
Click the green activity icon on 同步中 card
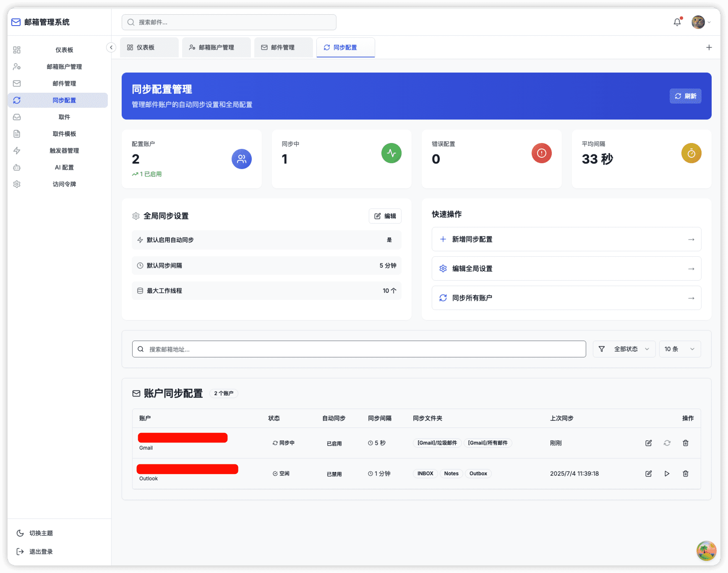coord(391,153)
